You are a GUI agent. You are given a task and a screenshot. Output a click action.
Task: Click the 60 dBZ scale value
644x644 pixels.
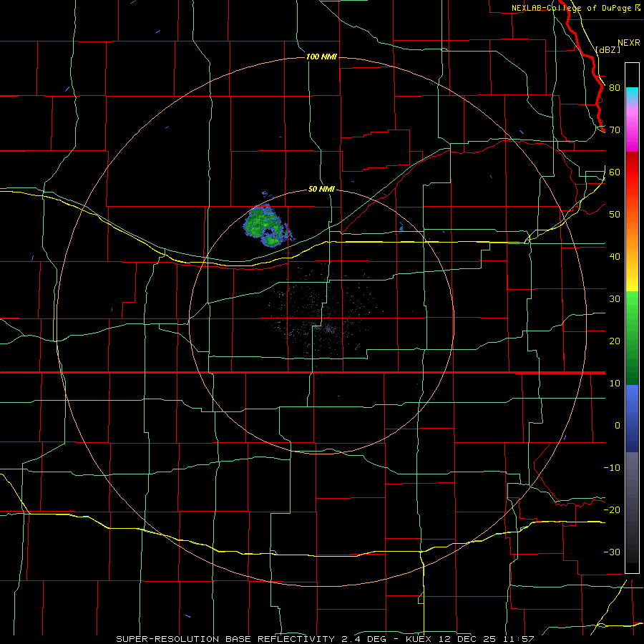click(x=615, y=172)
